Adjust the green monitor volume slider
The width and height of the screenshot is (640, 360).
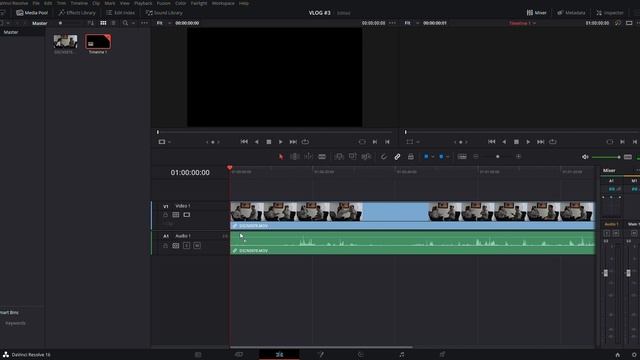coord(606,157)
